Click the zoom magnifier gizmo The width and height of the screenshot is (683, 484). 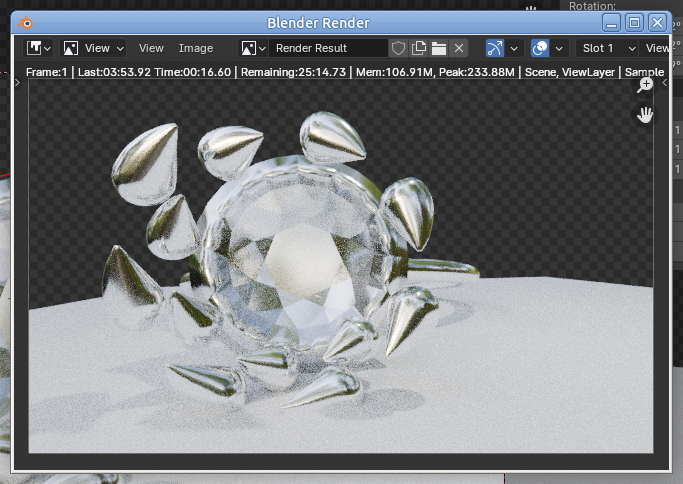(x=645, y=85)
